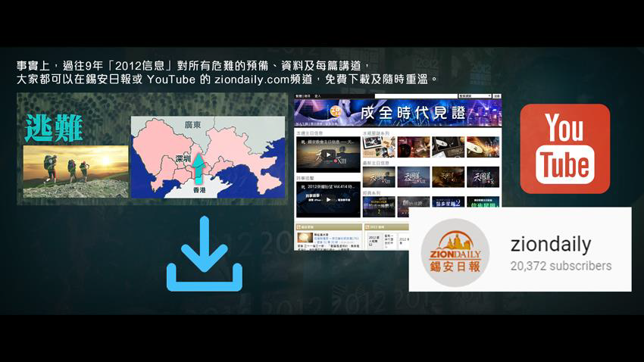Image resolution: width=644 pixels, height=362 pixels.
Task: Click the red YouTube logo icon
Action: click(564, 148)
